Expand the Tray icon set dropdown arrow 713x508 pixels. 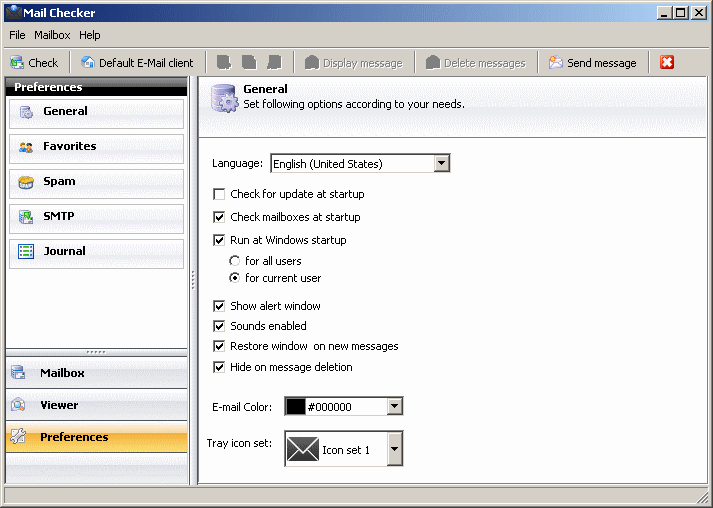[x=394, y=449]
